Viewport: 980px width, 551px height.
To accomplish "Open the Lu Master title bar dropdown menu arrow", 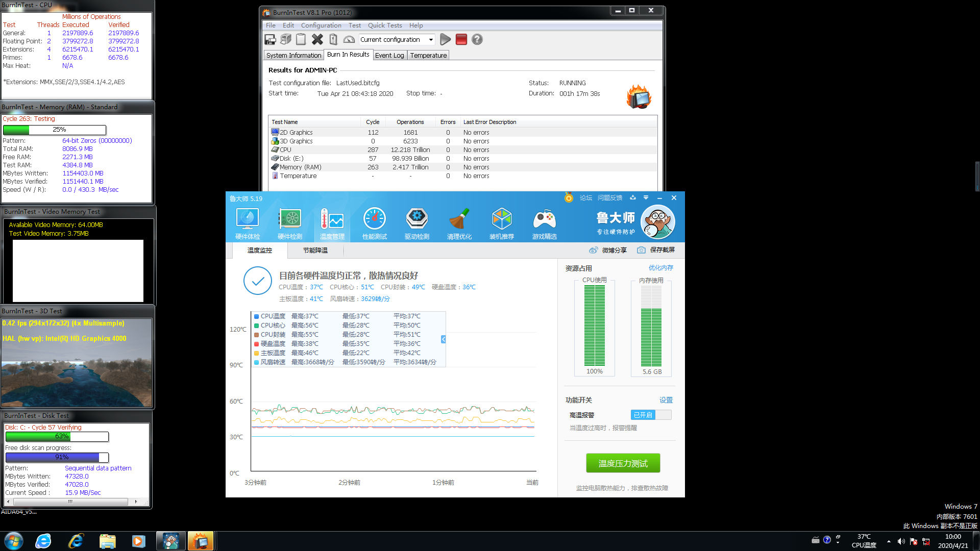I will pyautogui.click(x=646, y=198).
